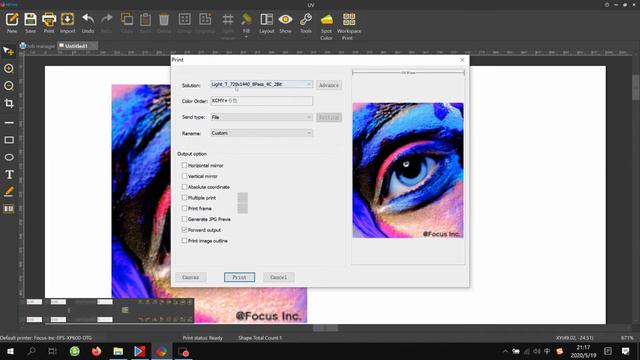Open the Fill tool in toolbar
The width and height of the screenshot is (640, 360).
coord(246,23)
